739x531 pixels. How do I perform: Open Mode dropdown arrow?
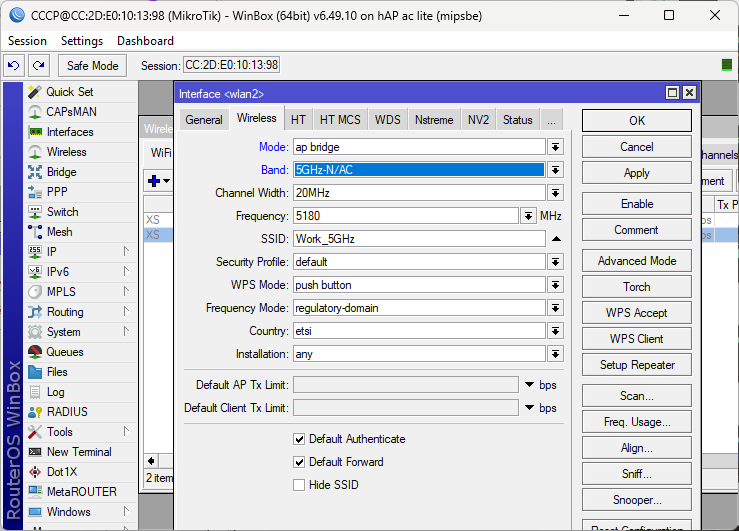click(x=556, y=147)
